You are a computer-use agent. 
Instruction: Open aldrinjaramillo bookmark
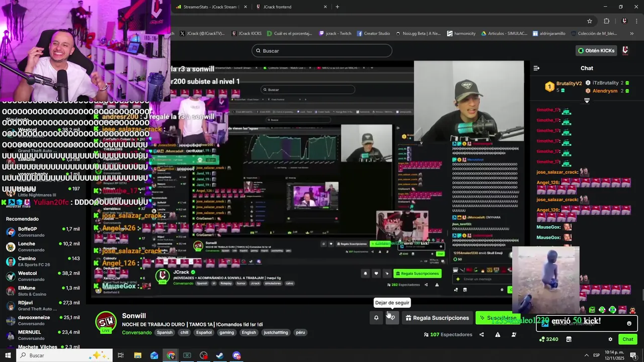tap(549, 34)
